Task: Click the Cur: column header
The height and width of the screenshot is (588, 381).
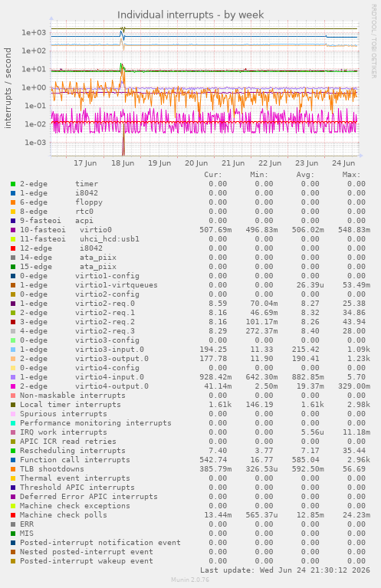Action: (x=213, y=175)
